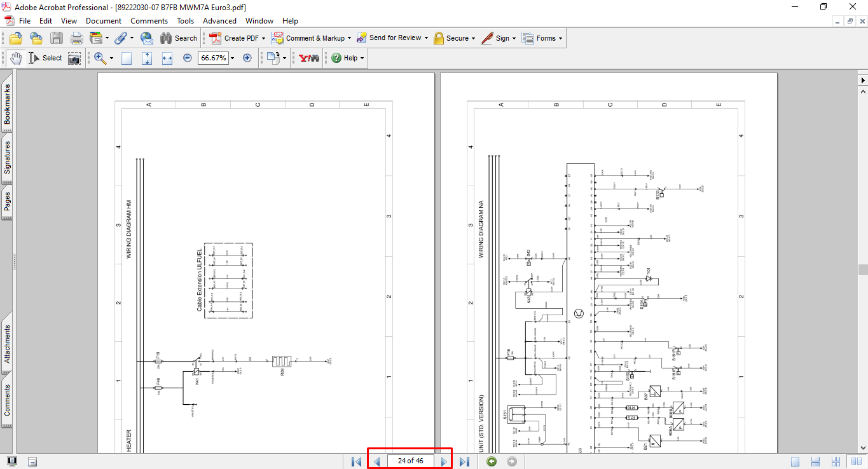Click the minus Zoom Out button
868x469 pixels.
tap(188, 58)
